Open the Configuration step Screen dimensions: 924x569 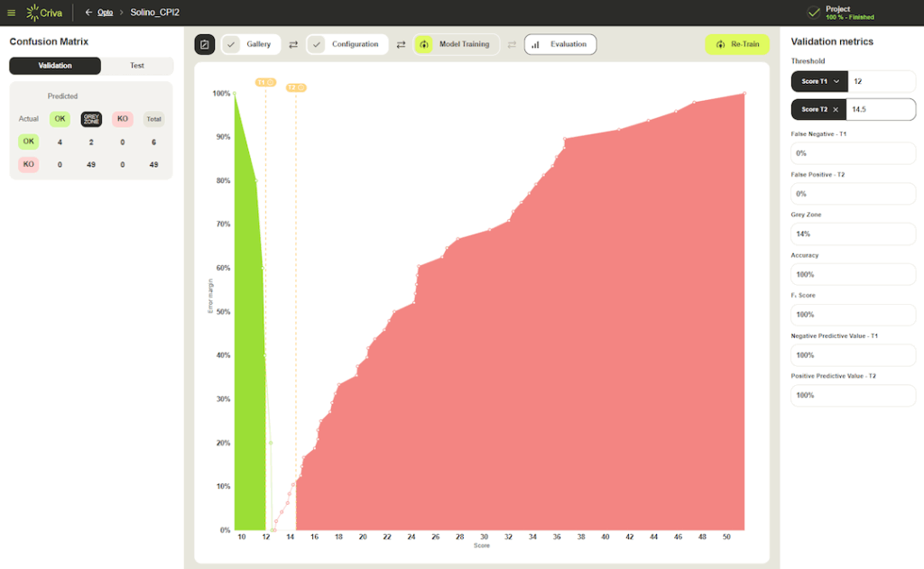tap(355, 44)
